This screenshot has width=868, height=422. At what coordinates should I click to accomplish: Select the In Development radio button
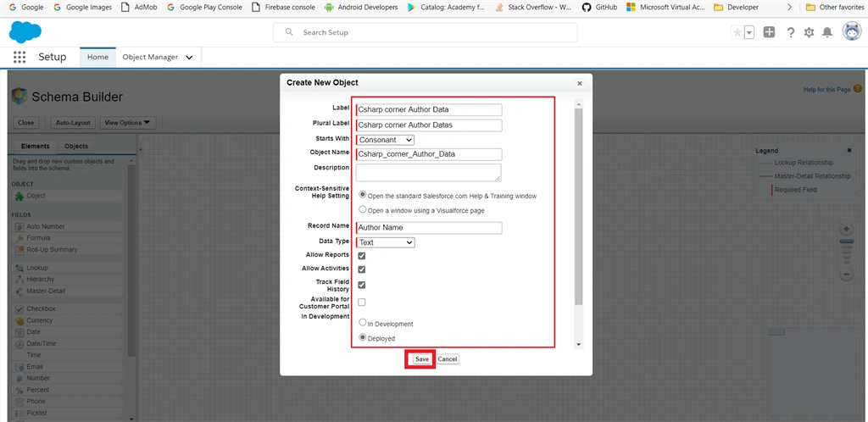pos(363,323)
